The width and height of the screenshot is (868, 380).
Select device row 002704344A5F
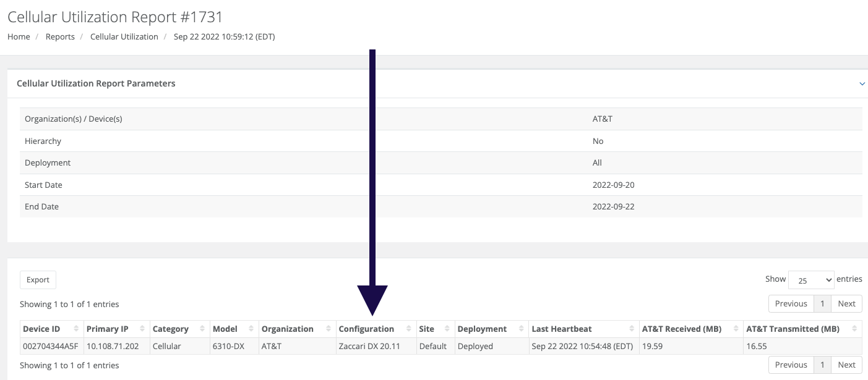coord(441,346)
